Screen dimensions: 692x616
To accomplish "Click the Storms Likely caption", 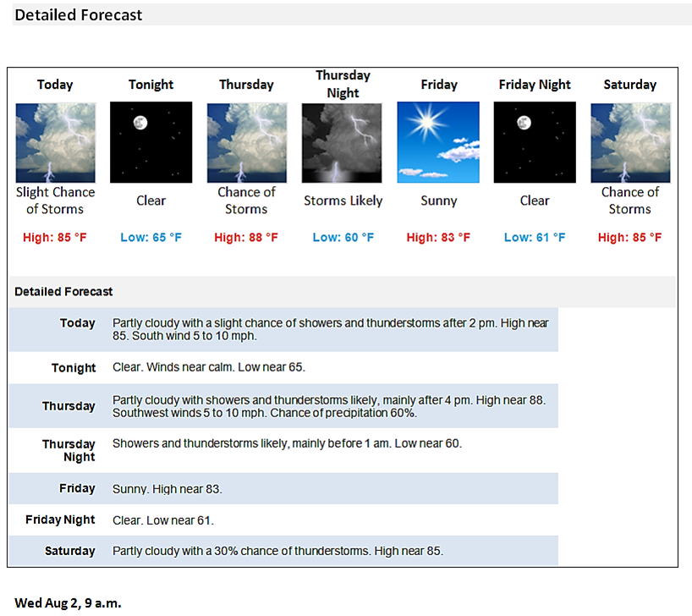I will (x=343, y=201).
